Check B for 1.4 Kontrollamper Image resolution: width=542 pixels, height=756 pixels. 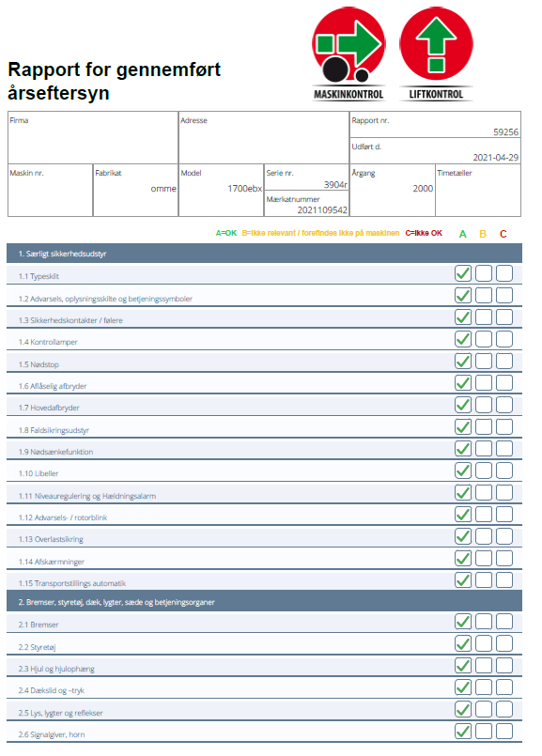click(x=484, y=339)
